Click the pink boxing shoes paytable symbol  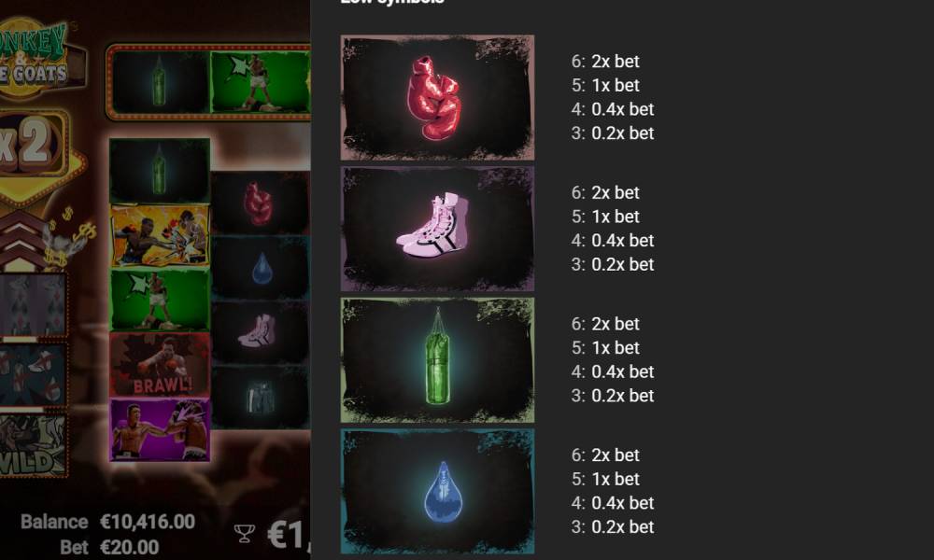tap(437, 229)
